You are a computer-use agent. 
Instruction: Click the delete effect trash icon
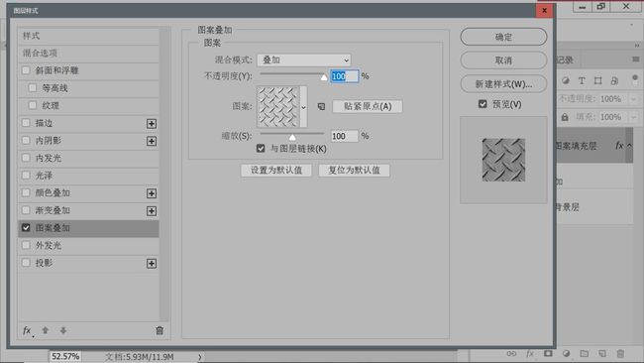[160, 330]
